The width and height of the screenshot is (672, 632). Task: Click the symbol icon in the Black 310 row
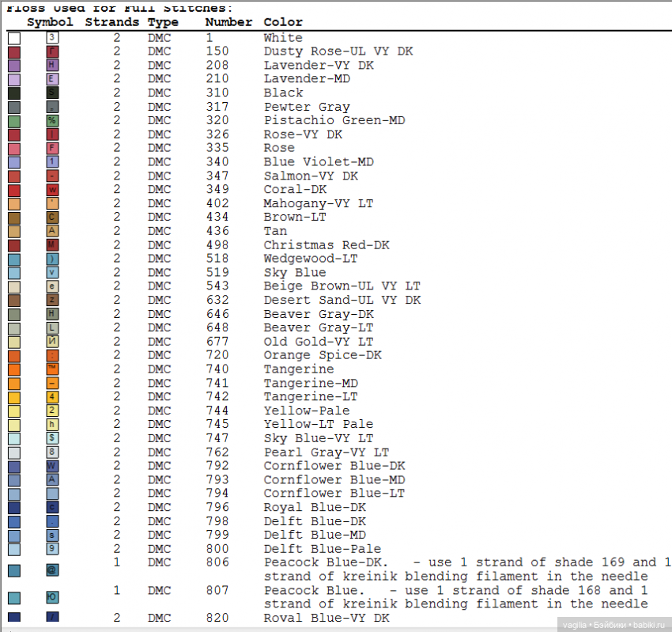(x=52, y=93)
